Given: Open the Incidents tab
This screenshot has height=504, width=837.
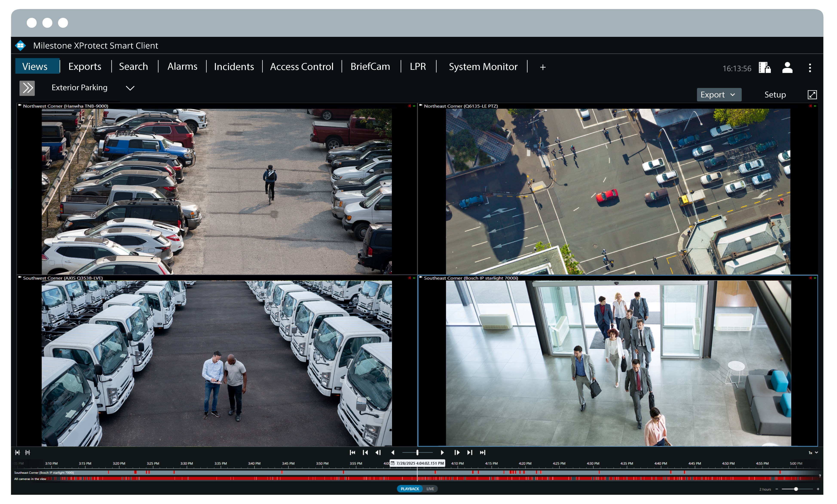Looking at the screenshot, I should coord(234,67).
